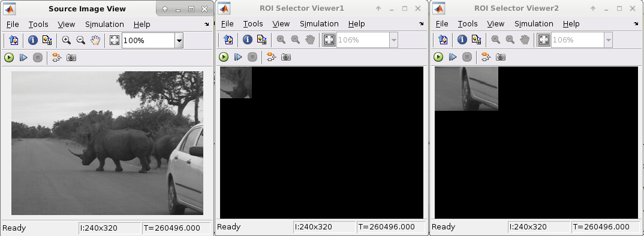Open Tools menu in ROI Selector Viewer1
Image resolution: width=644 pixels, height=236 pixels.
click(x=252, y=24)
